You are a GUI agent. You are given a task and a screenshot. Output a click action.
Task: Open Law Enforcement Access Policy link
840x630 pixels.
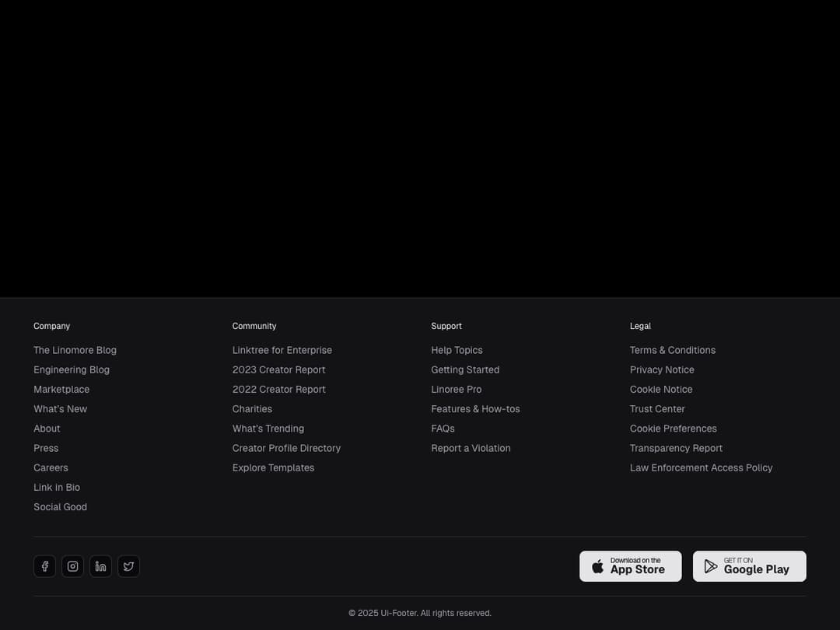point(702,467)
